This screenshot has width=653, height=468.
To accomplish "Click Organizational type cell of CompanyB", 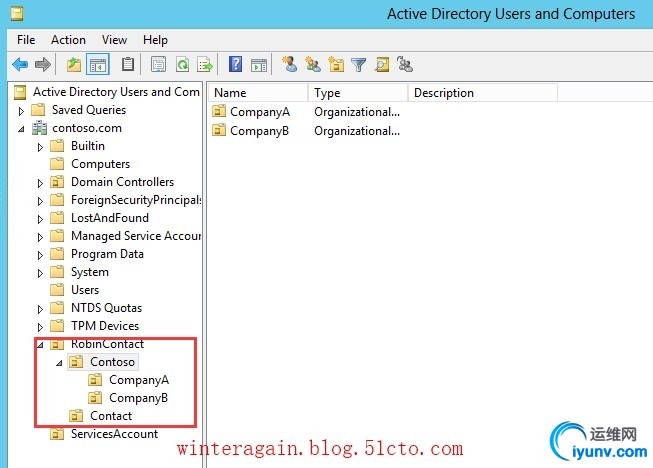I will click(357, 131).
